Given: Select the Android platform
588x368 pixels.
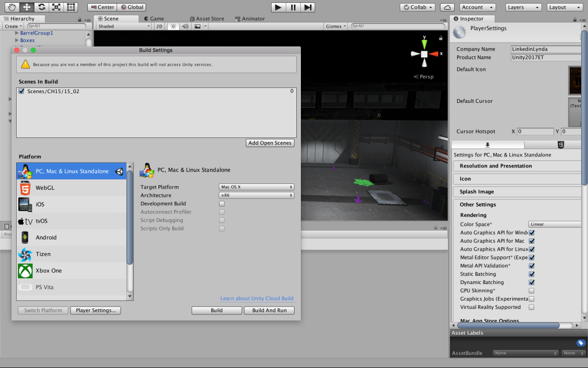Looking at the screenshot, I should (71, 237).
